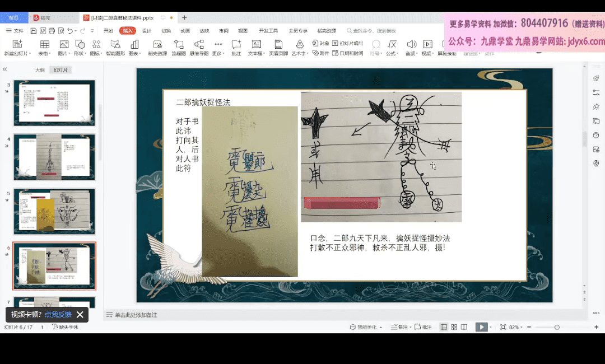605x364 pixels.
Task: Click the 表格 (Table) insert icon
Action: click(x=44, y=45)
